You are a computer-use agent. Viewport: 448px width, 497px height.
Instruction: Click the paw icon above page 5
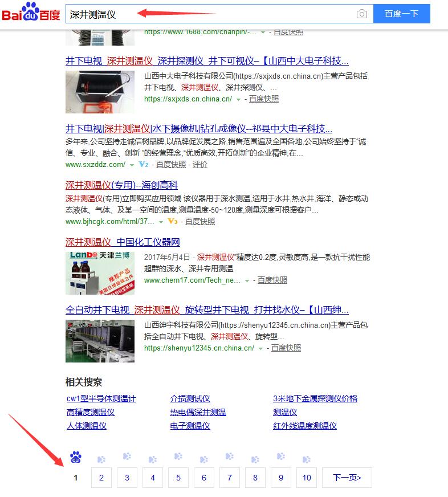click(x=178, y=457)
